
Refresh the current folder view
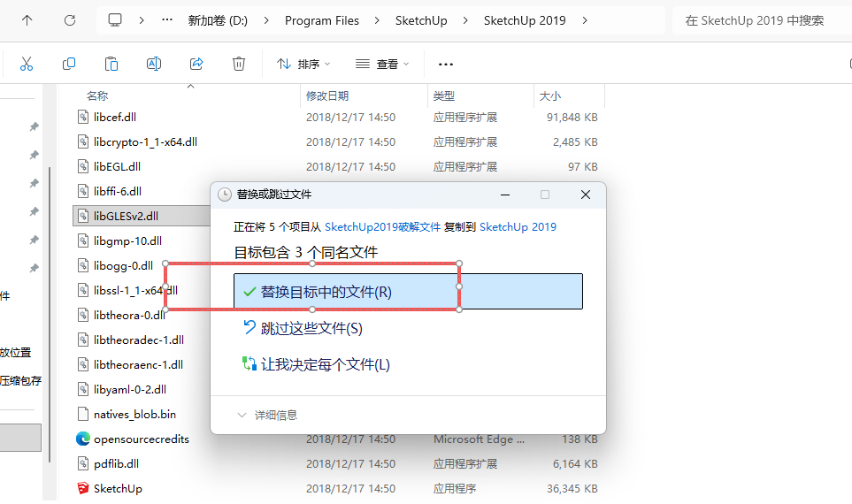click(x=70, y=20)
